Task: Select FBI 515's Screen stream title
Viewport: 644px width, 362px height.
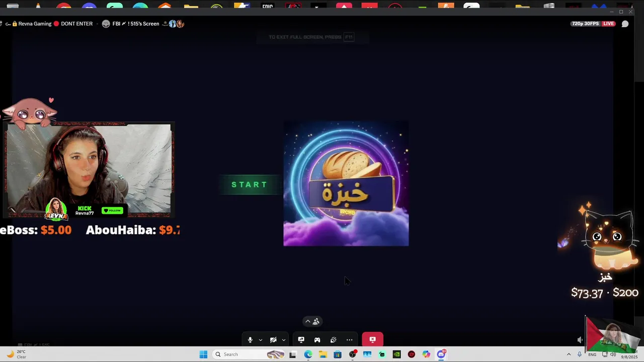Action: pos(136,24)
